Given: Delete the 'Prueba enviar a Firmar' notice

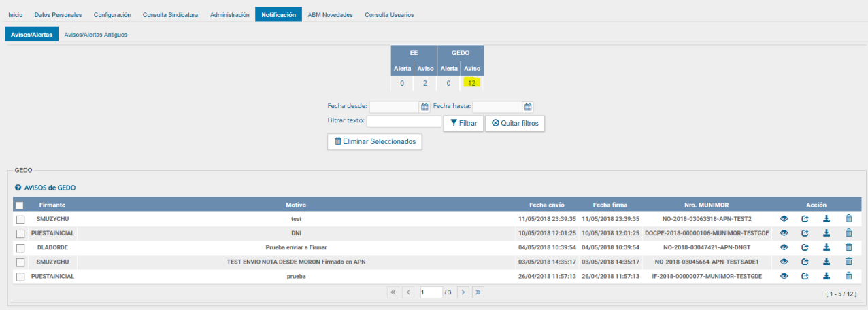Looking at the screenshot, I should coord(848,247).
